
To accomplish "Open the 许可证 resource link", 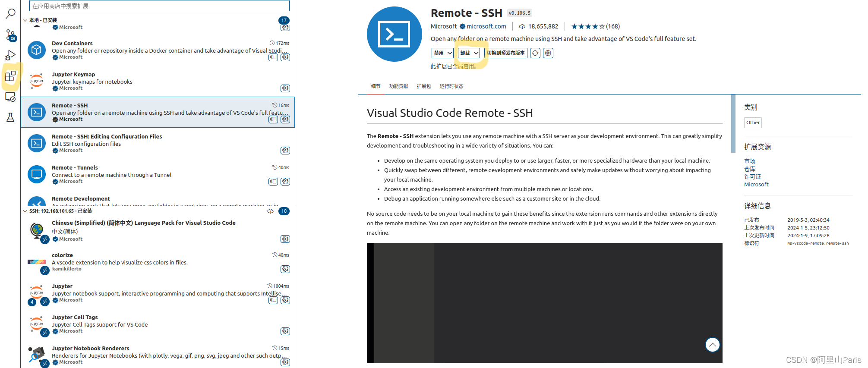I will [x=753, y=177].
